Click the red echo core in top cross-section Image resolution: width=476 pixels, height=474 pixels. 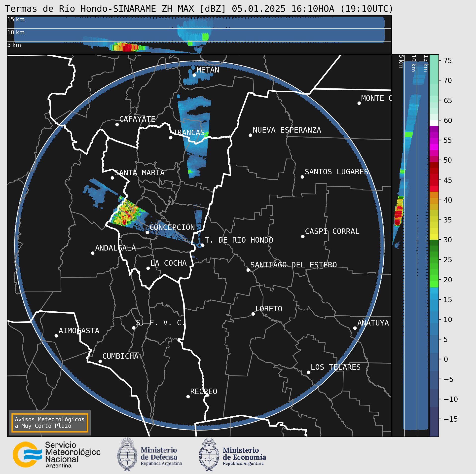[127, 47]
